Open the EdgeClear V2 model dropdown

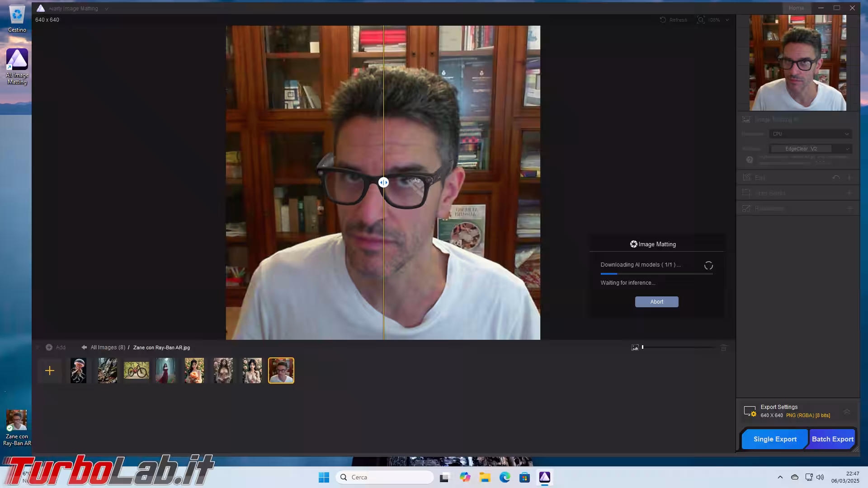click(810, 149)
